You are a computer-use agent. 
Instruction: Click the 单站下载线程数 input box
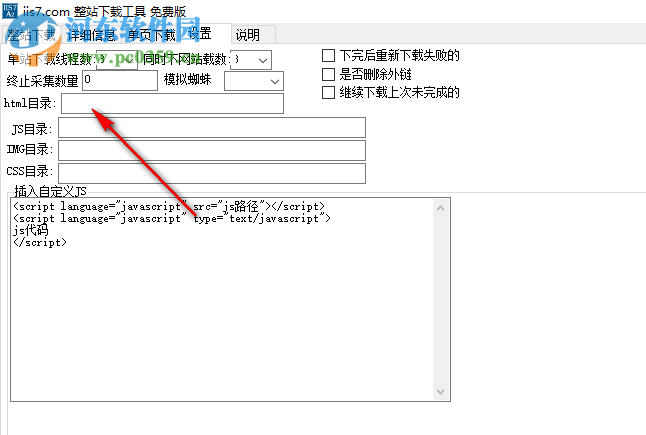[117, 60]
